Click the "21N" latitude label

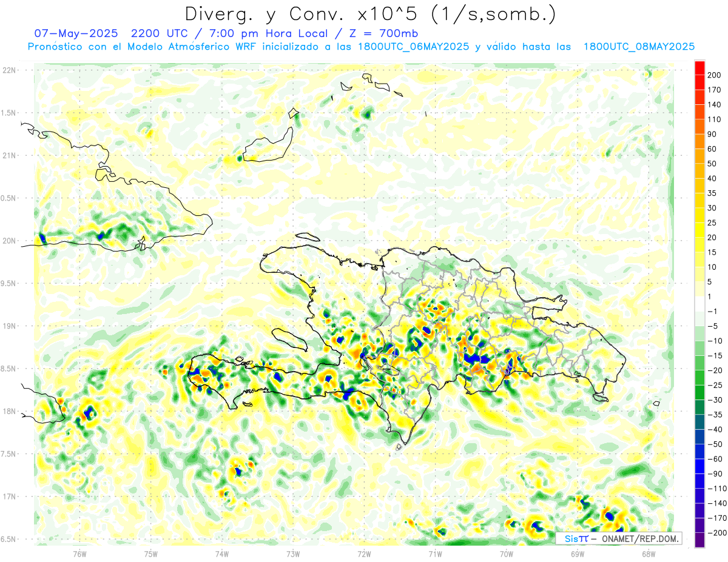[x=9, y=156]
